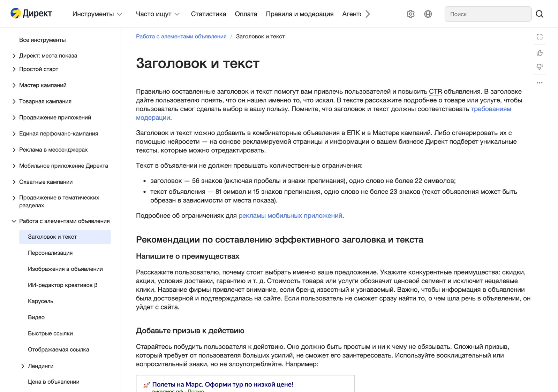This screenshot has width=558, height=392.
Task: Expand Реклама в мессенджерах section
Action: coord(14,150)
